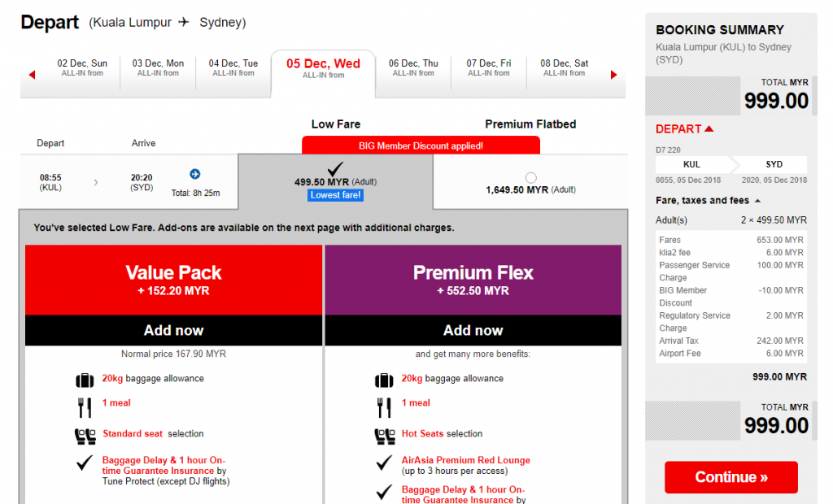Click the Value Pack baggage suitcase icon
This screenshot has height=504, width=833.
tap(85, 380)
